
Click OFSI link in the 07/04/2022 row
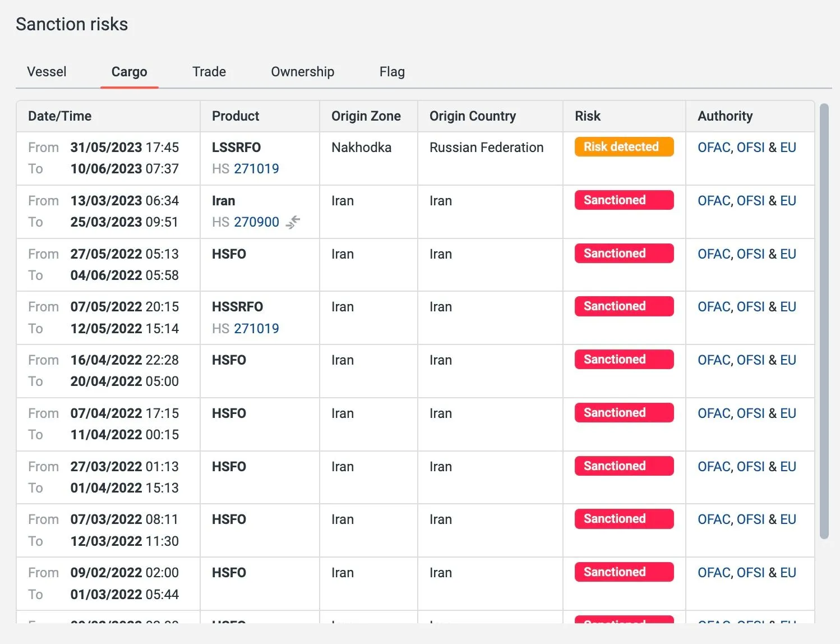point(750,413)
